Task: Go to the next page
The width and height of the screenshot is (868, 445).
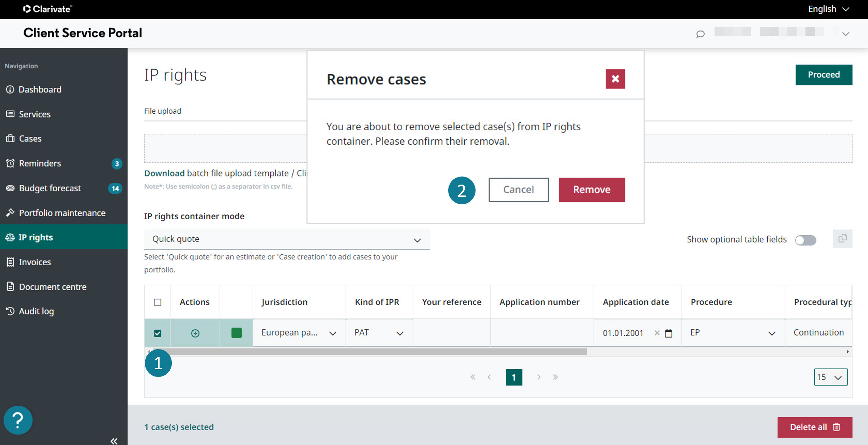Action: [x=539, y=377]
